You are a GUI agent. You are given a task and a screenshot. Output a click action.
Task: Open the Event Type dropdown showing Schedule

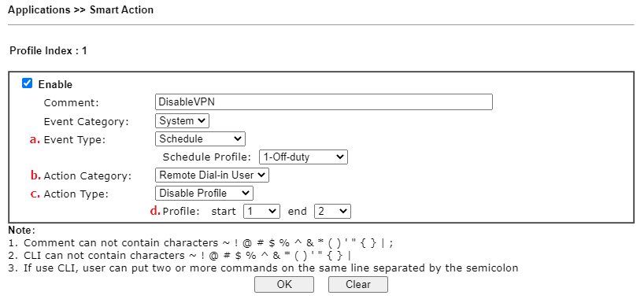[x=201, y=138]
